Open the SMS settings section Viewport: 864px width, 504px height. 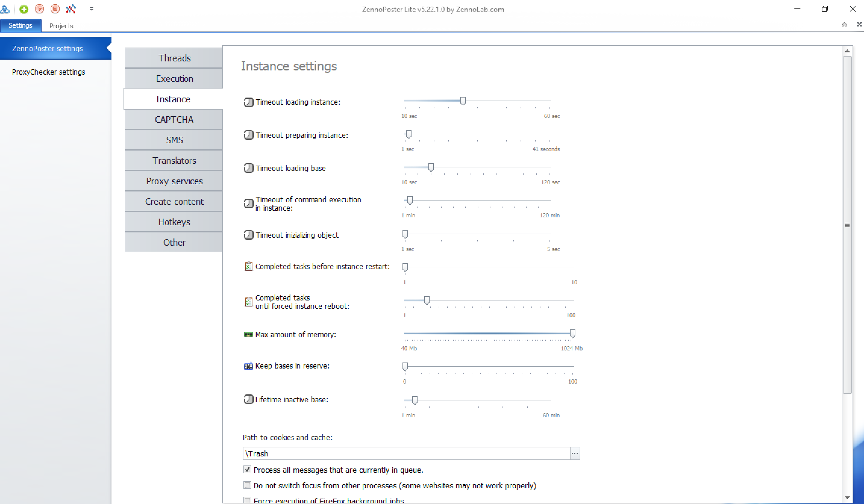174,140
